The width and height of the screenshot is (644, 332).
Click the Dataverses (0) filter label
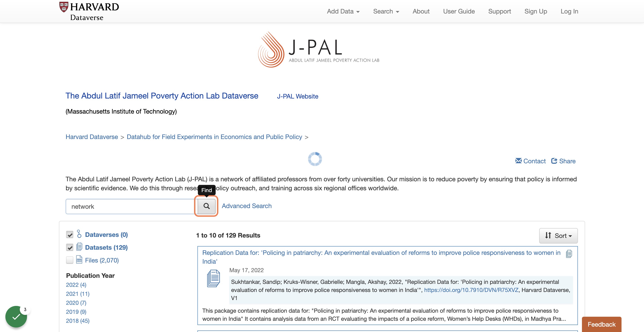coord(106,235)
